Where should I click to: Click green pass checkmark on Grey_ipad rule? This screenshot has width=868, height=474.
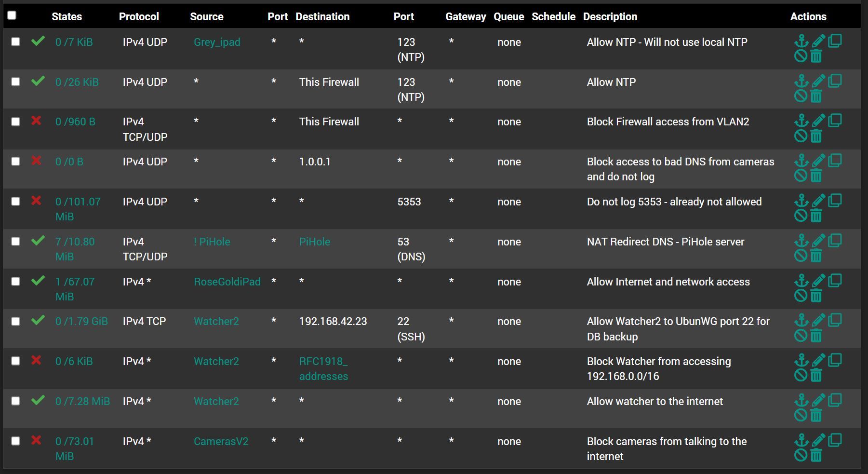tap(38, 41)
